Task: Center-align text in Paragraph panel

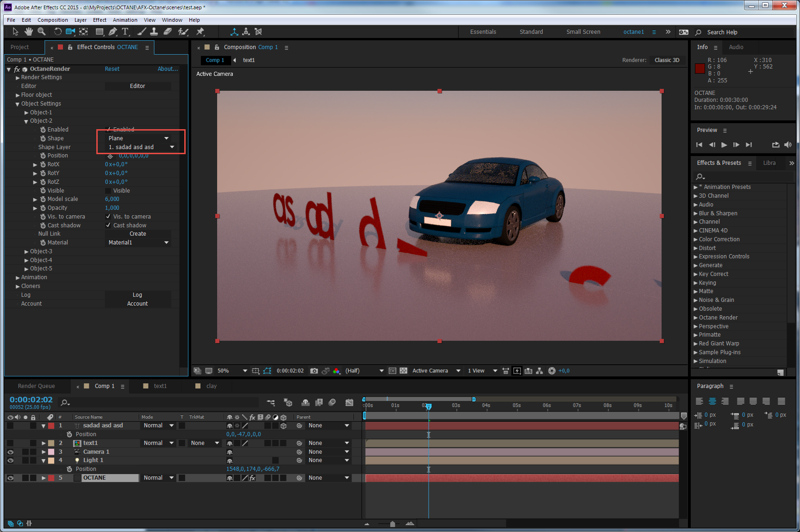Action: tap(712, 401)
